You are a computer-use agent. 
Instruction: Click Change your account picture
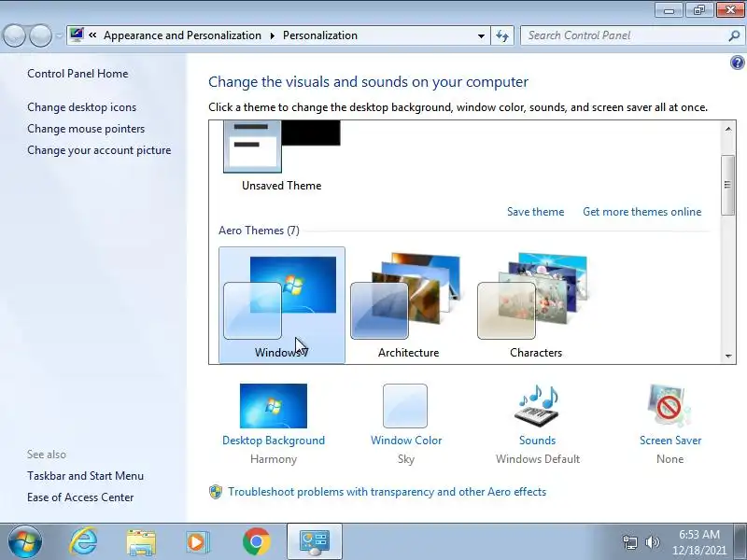click(99, 150)
